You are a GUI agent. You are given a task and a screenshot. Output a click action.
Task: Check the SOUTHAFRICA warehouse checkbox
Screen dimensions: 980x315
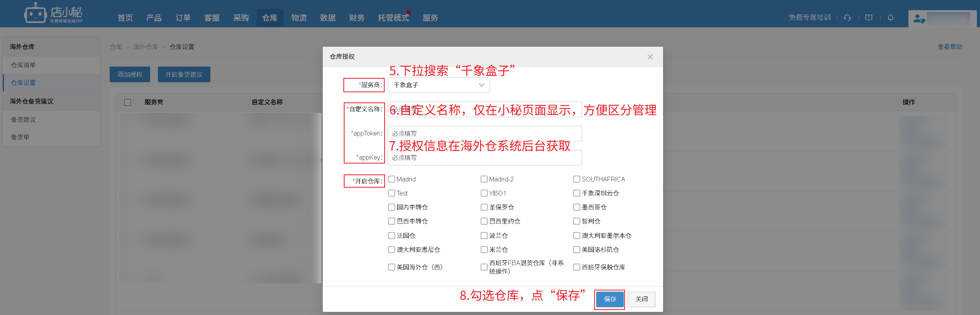coord(577,179)
